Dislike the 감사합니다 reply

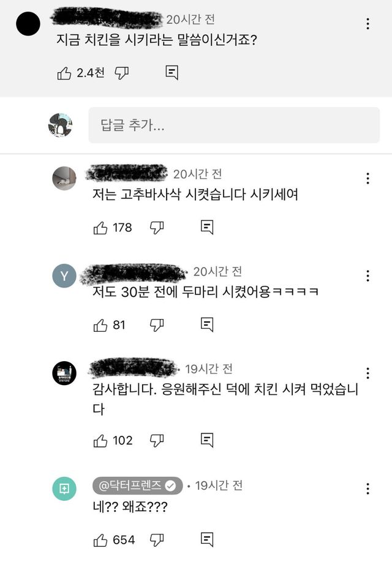click(x=157, y=441)
